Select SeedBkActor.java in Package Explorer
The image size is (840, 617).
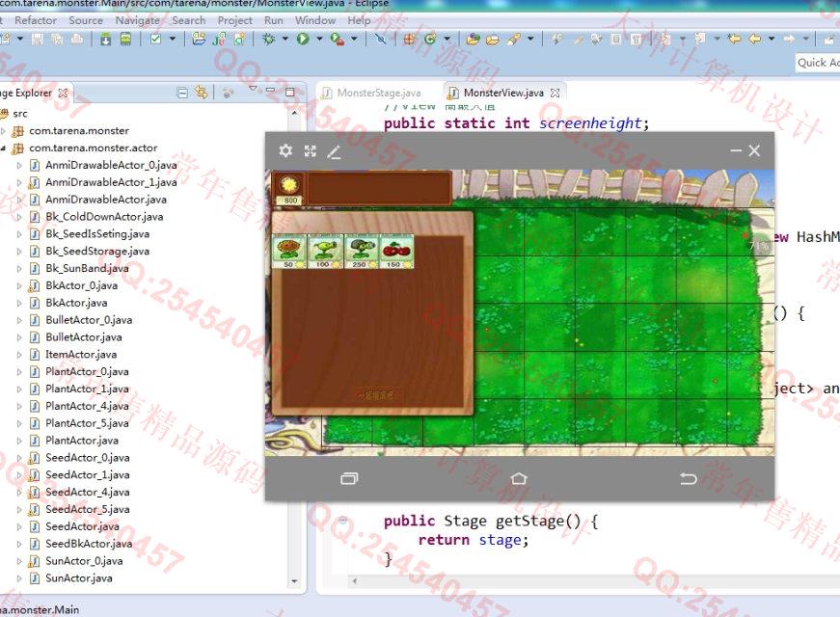pos(89,544)
